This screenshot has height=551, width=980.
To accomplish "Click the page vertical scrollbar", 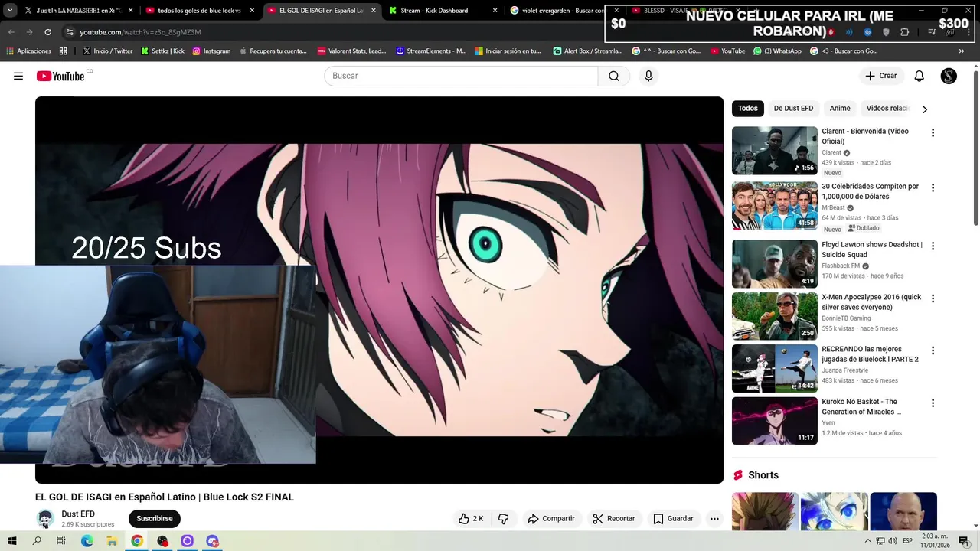I will click(976, 147).
